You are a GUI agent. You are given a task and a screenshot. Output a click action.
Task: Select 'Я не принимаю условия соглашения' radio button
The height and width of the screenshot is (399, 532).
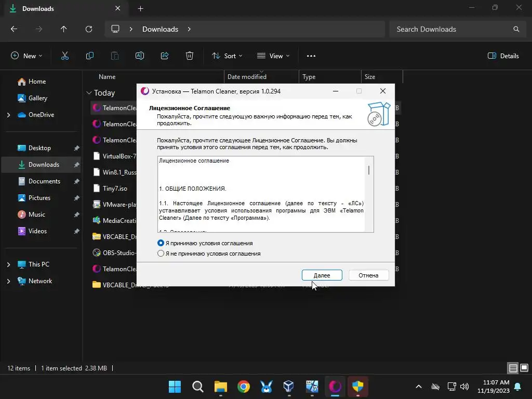coord(161,254)
